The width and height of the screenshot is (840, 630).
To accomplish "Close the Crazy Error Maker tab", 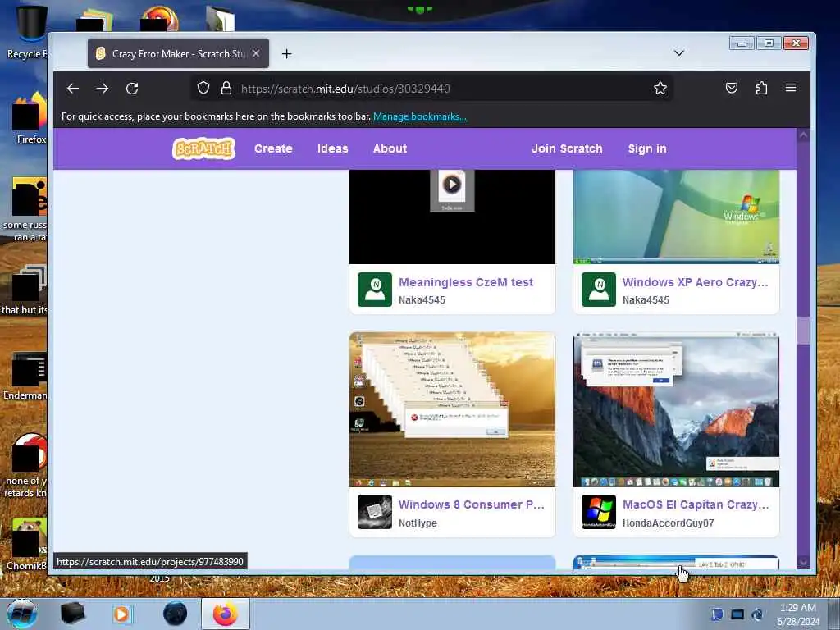I will [x=256, y=53].
